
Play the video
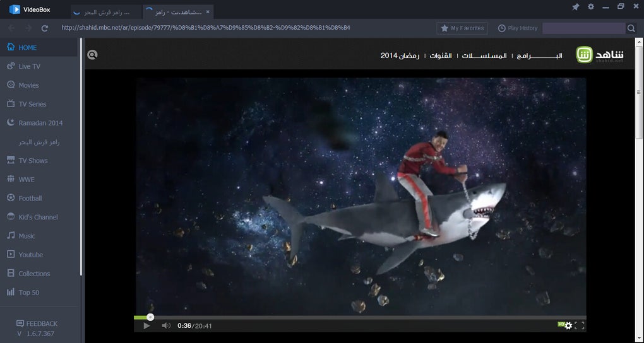click(146, 326)
